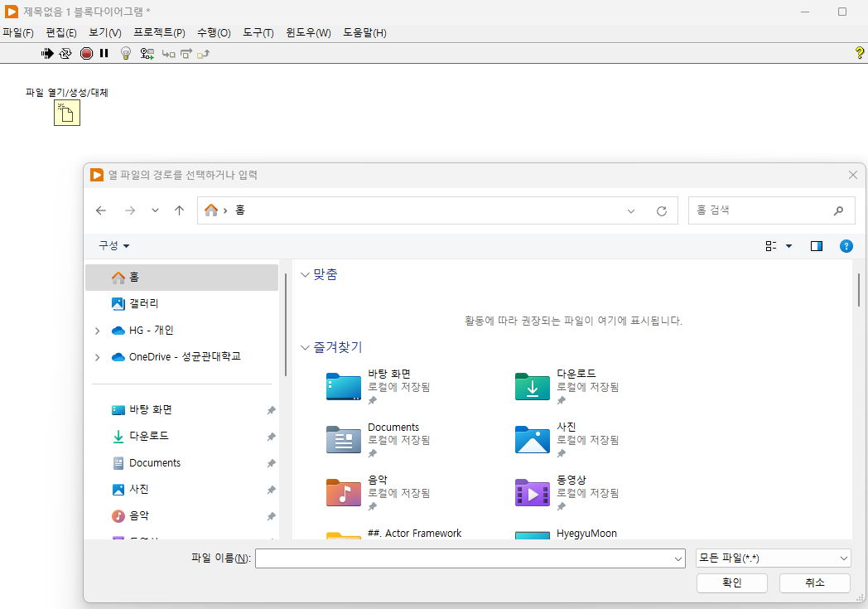Open the 도움말(H) menu
The width and height of the screenshot is (868, 609).
364,32
